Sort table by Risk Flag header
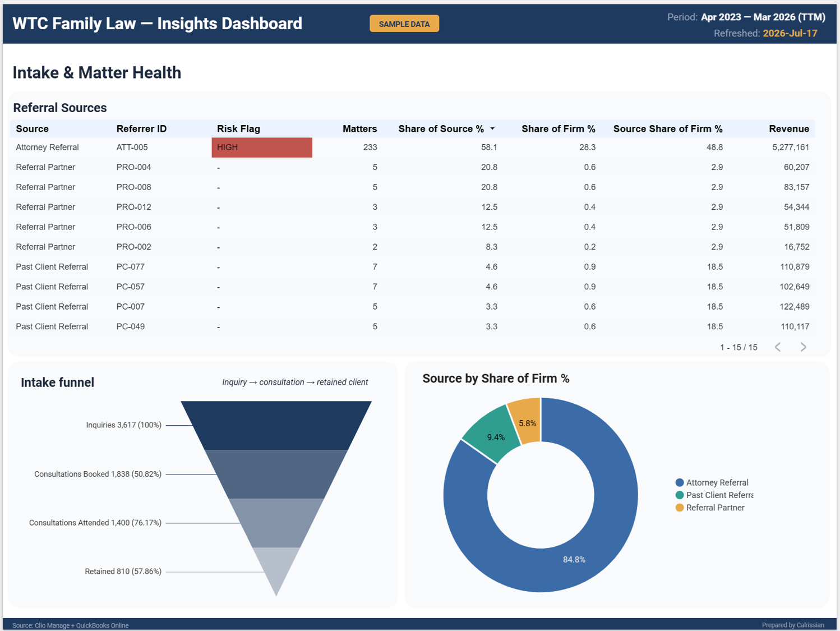 click(238, 129)
